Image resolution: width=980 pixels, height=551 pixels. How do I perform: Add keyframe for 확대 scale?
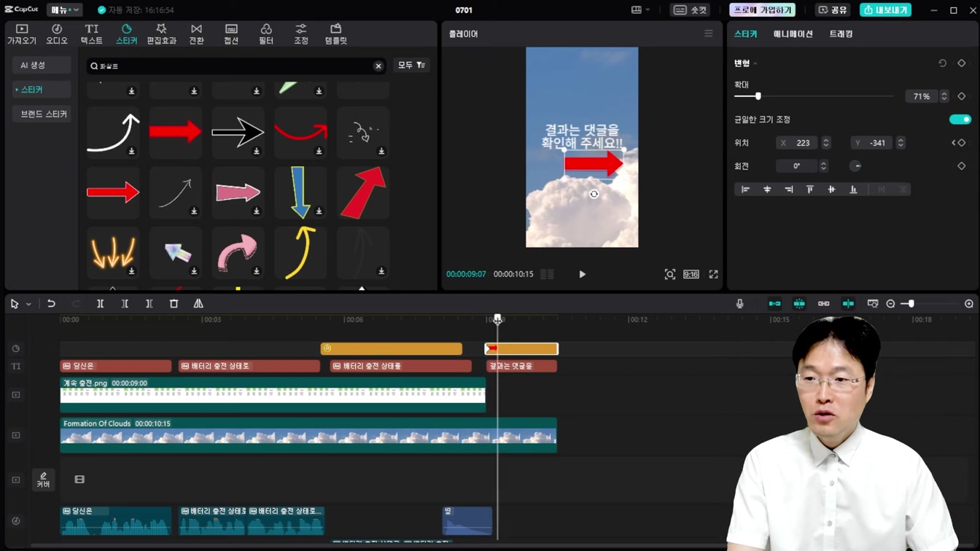point(961,96)
